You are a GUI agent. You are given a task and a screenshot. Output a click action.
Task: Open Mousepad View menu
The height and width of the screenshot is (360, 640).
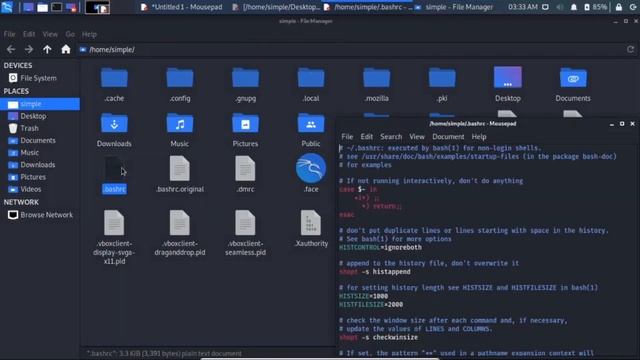[x=417, y=137]
